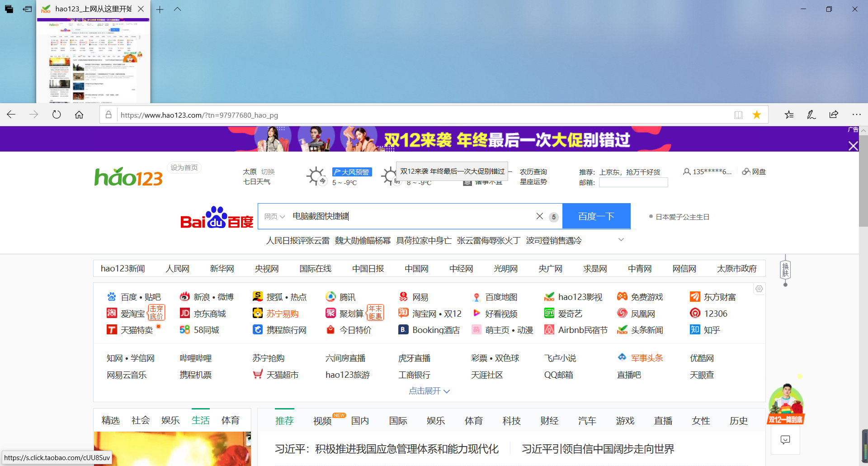The image size is (868, 466).
Task: Close the hao123 browser tab
Action: 141,9
